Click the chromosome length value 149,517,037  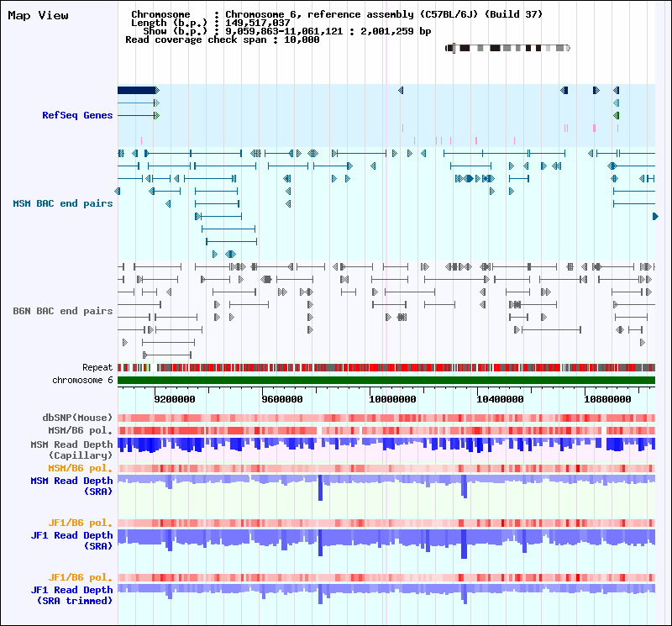258,23
